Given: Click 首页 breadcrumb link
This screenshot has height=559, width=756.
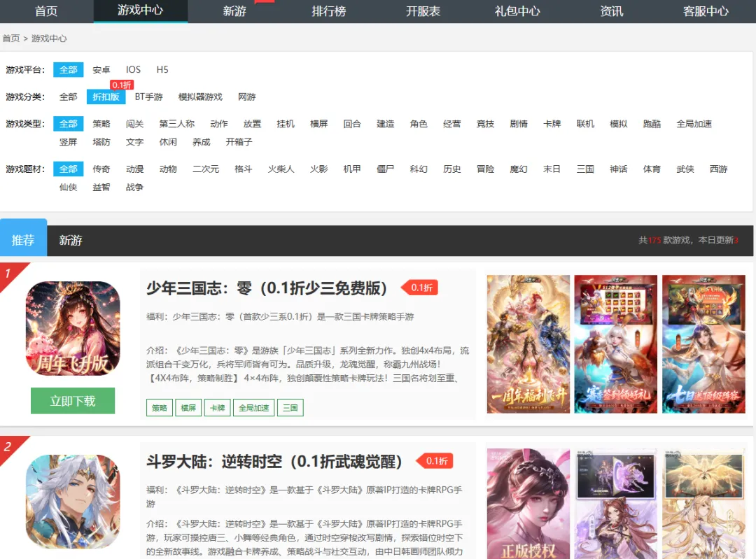Looking at the screenshot, I should click(11, 38).
